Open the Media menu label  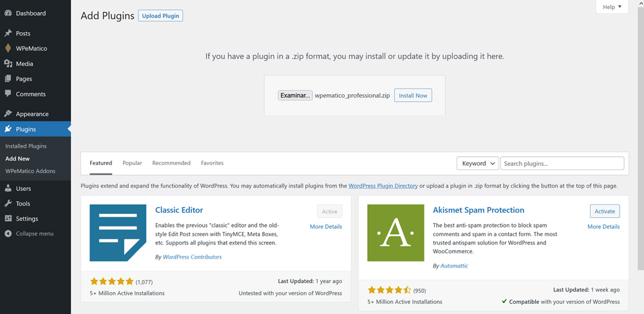[x=24, y=64]
